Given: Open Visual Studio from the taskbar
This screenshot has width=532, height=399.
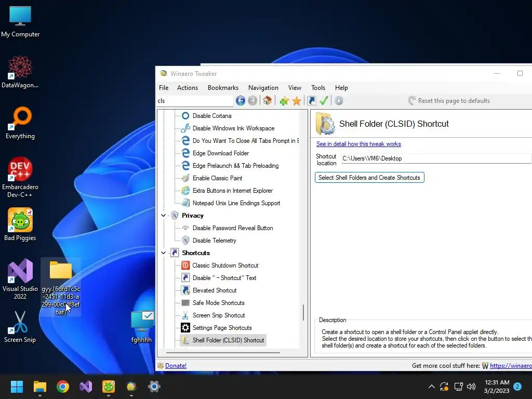Looking at the screenshot, I should click(x=86, y=387).
